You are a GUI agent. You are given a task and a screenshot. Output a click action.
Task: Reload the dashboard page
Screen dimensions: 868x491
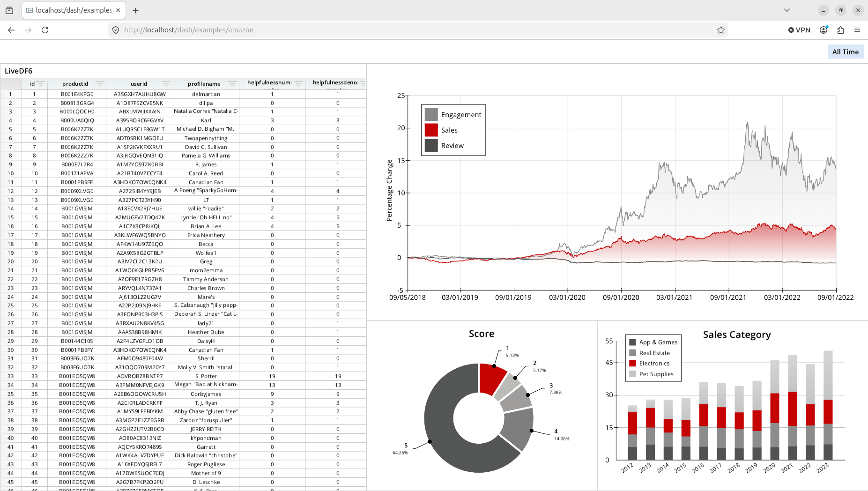[x=45, y=30]
